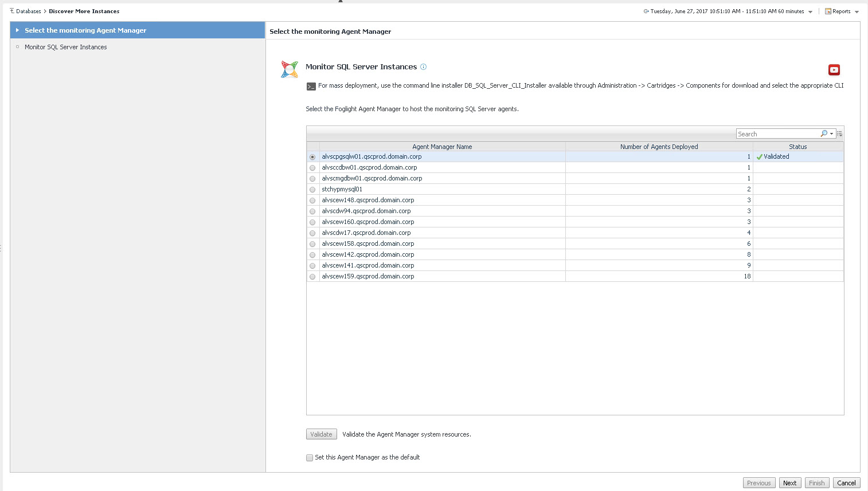Click the Foglight SQL Server logo icon

pyautogui.click(x=290, y=69)
